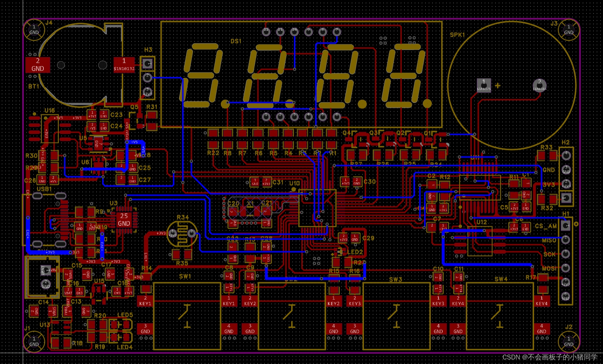
Task: Click the R31 resistor label
Action: point(152,107)
